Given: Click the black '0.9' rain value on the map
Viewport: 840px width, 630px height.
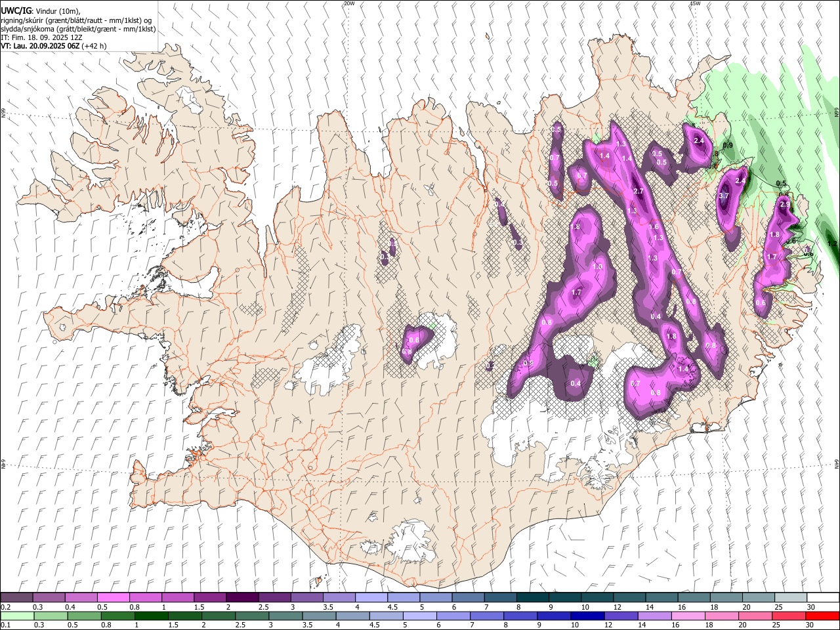Looking at the screenshot, I should click(x=728, y=145).
